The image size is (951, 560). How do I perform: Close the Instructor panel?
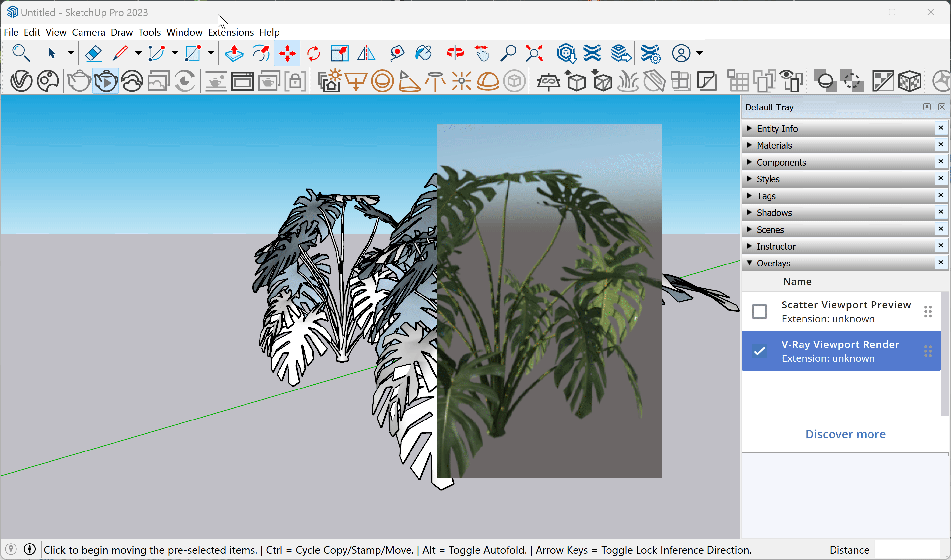point(941,246)
